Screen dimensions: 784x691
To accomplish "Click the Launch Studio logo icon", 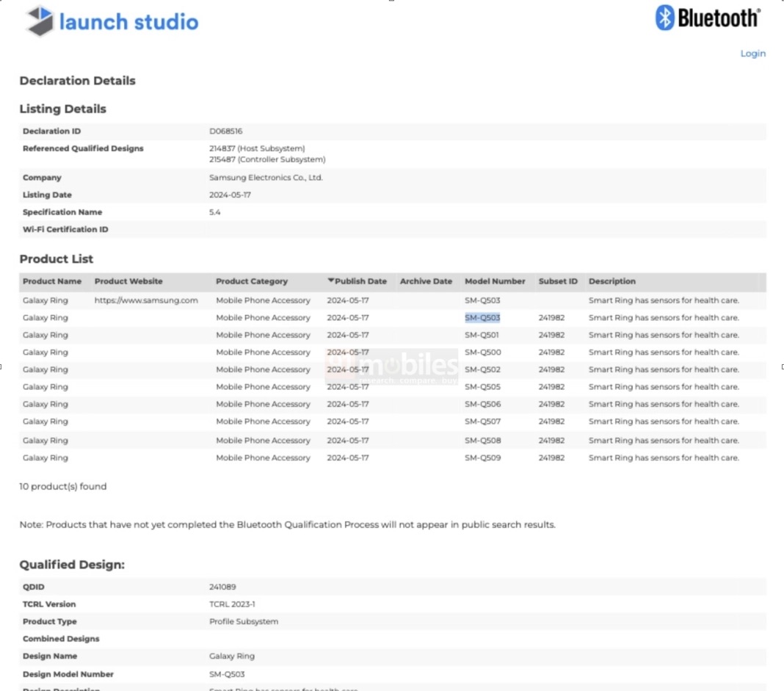I will coord(40,21).
